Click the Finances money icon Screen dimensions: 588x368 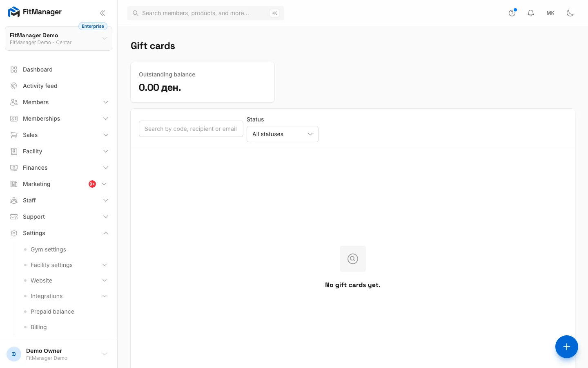point(14,168)
